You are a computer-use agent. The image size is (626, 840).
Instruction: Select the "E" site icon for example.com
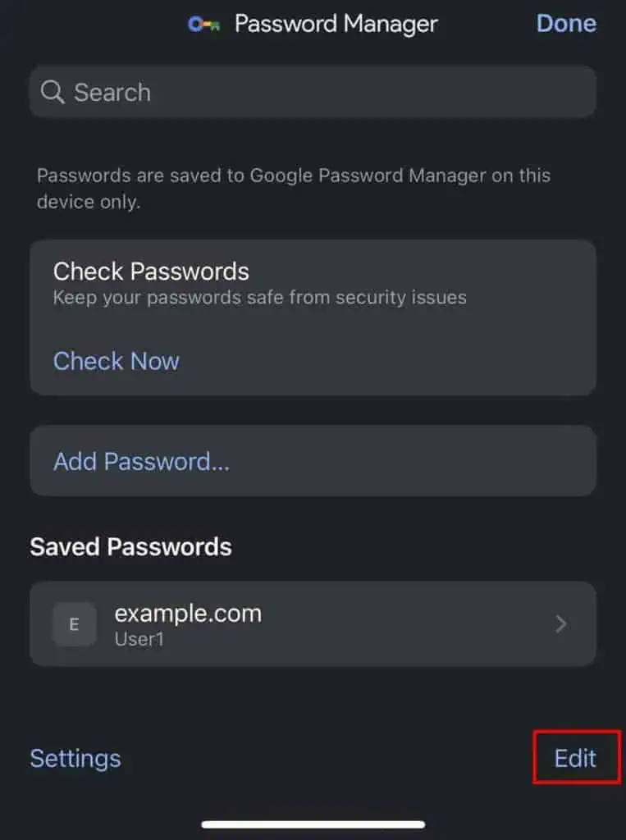[74, 624]
